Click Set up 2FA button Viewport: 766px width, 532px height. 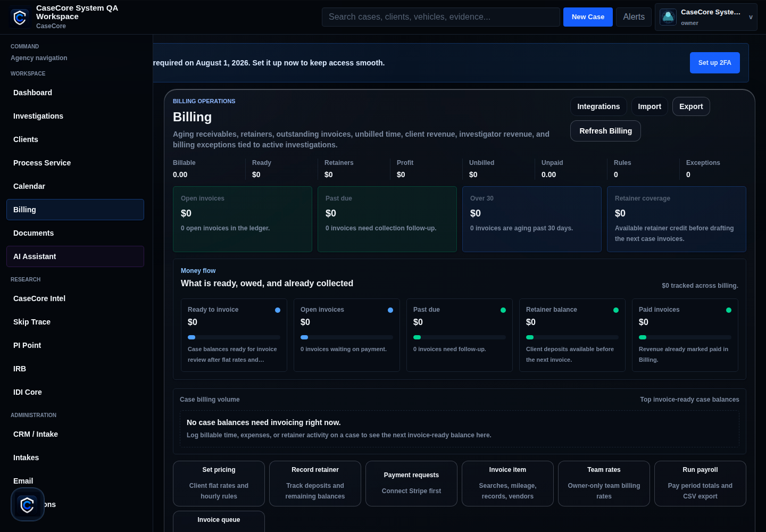[x=714, y=63]
